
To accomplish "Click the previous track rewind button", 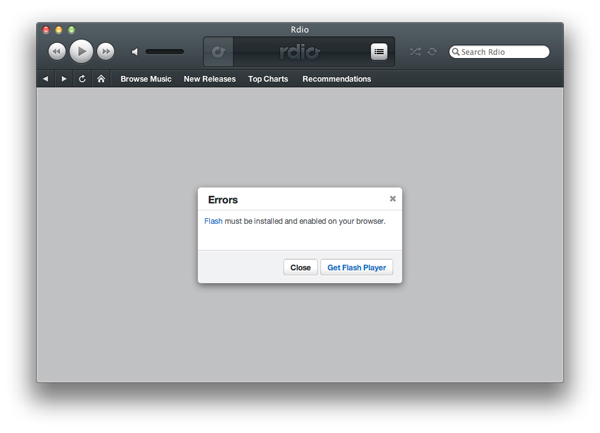I will 57,51.
